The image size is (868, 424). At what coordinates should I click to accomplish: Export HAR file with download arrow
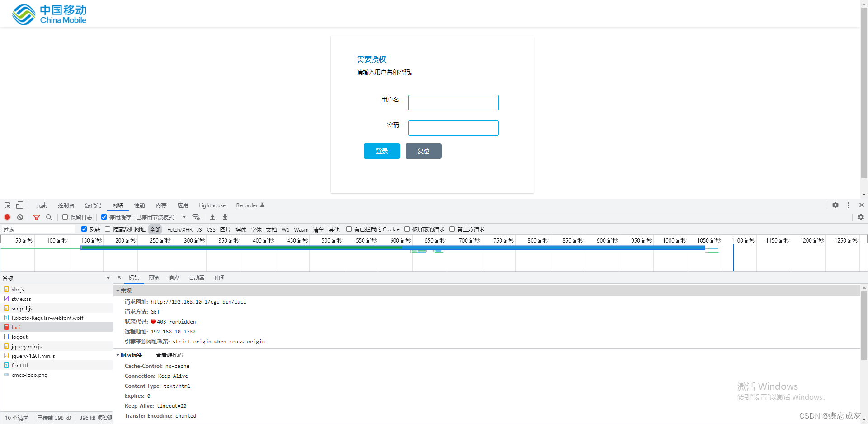(225, 217)
